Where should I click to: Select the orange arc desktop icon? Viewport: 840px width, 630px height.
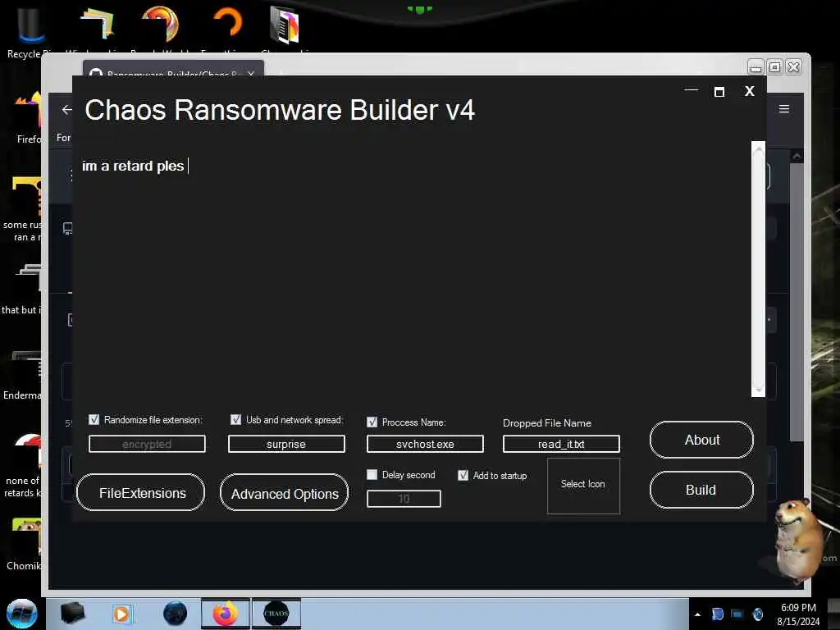click(228, 24)
